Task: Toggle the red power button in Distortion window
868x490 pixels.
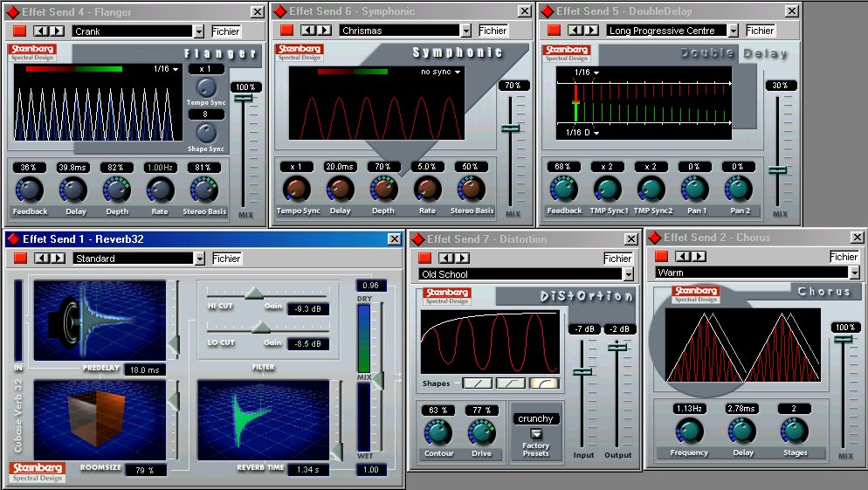Action: (x=425, y=258)
